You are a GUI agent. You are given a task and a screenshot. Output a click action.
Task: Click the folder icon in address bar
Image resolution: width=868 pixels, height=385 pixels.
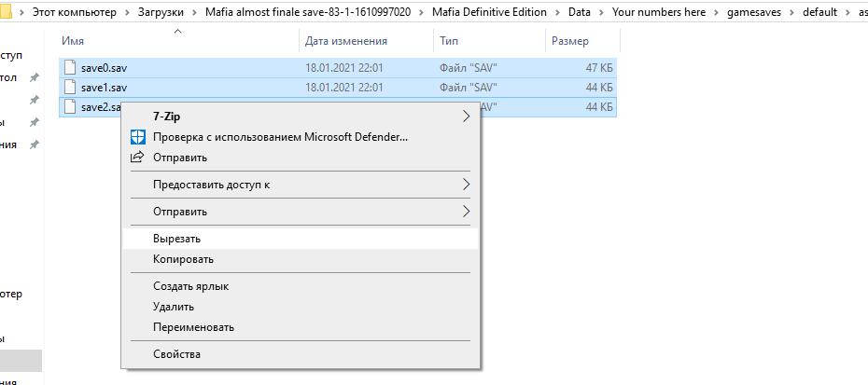click(7, 13)
